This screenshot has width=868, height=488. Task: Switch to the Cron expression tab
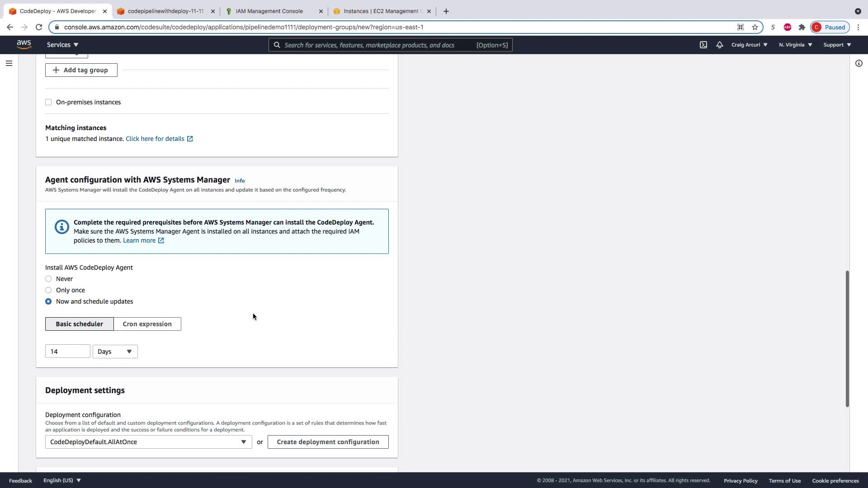147,324
